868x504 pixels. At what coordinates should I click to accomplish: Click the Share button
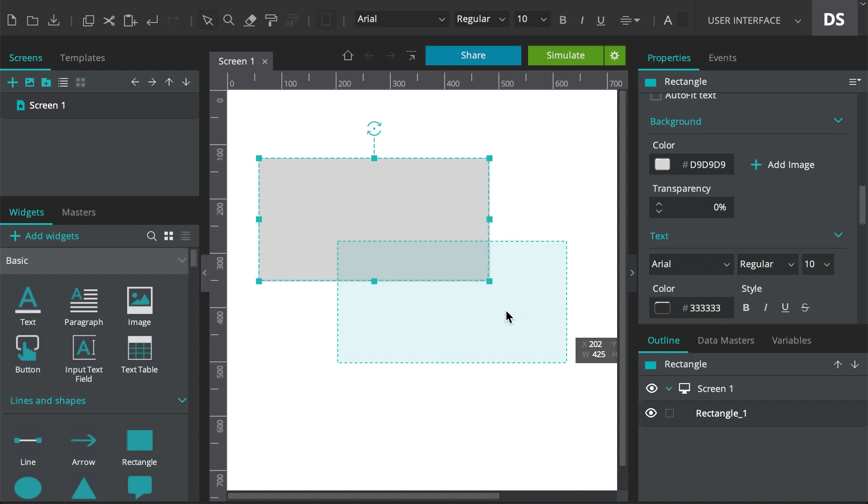(x=473, y=56)
